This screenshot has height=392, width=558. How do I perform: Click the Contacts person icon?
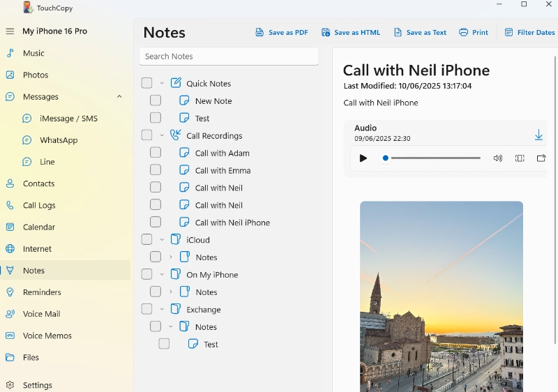coord(10,183)
